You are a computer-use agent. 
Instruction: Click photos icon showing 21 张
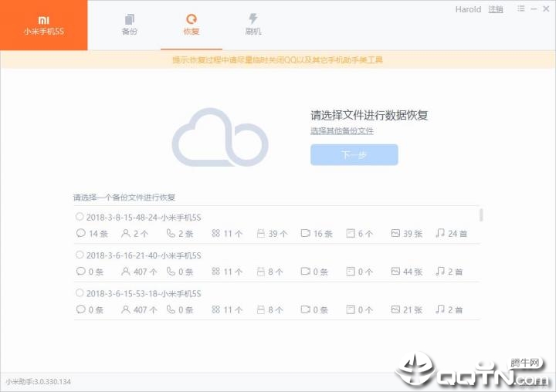click(395, 309)
